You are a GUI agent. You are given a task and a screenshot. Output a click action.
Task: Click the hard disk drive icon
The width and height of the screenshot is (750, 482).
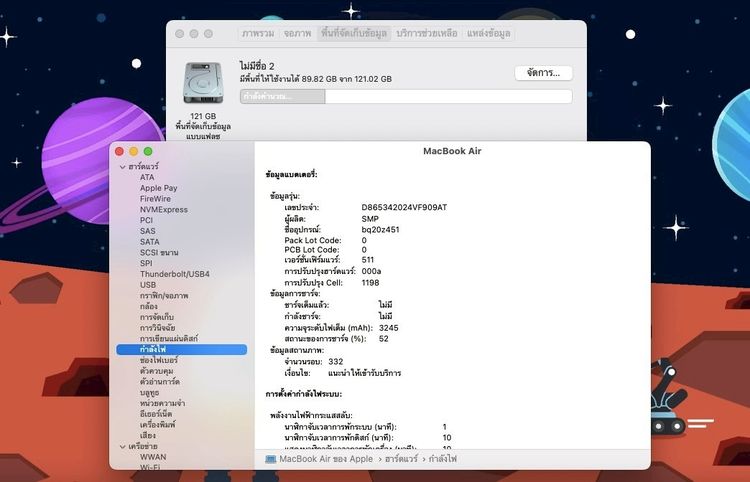203,83
